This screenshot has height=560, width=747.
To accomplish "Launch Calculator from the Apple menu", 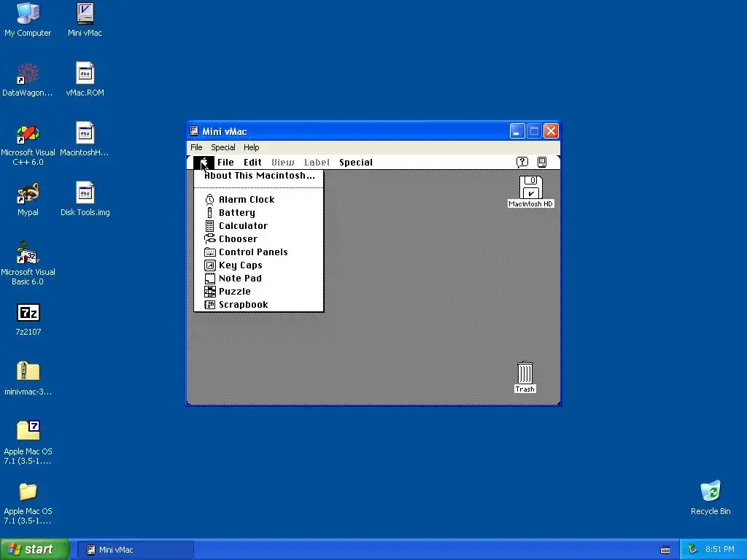I will pos(259,226).
